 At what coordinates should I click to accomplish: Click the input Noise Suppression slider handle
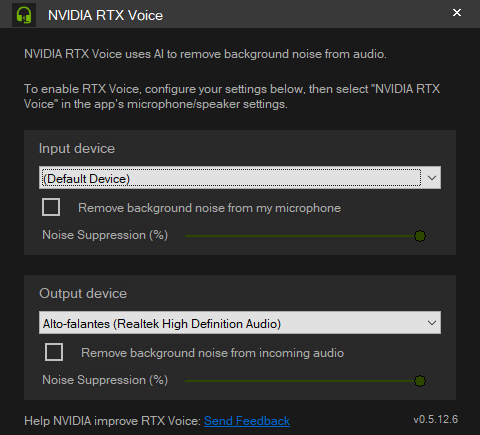point(420,236)
